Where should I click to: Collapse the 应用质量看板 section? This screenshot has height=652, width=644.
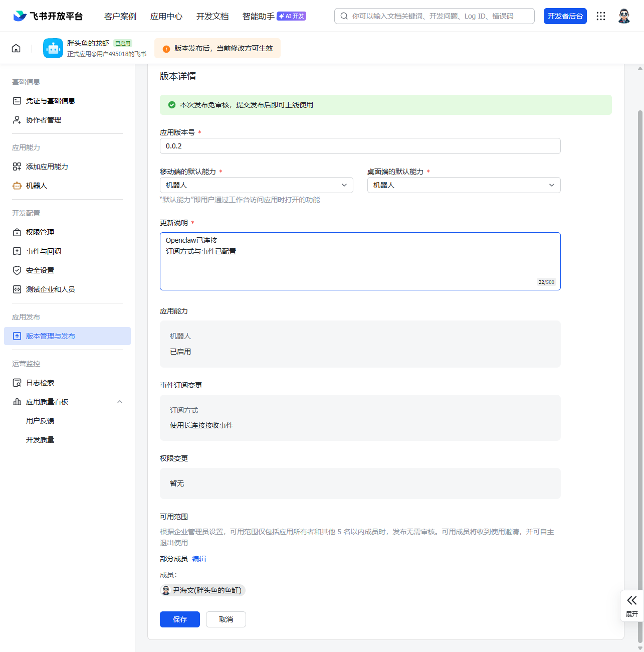(120, 402)
